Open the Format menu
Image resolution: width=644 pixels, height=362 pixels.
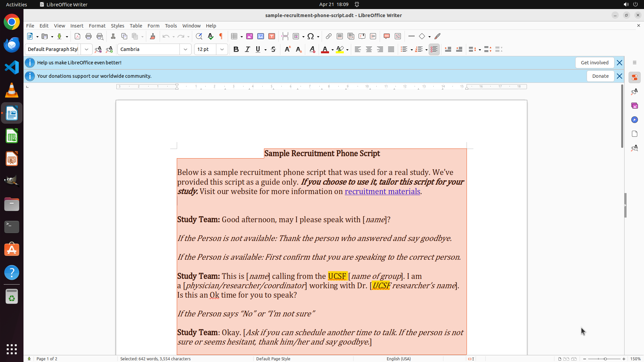tap(97, 26)
